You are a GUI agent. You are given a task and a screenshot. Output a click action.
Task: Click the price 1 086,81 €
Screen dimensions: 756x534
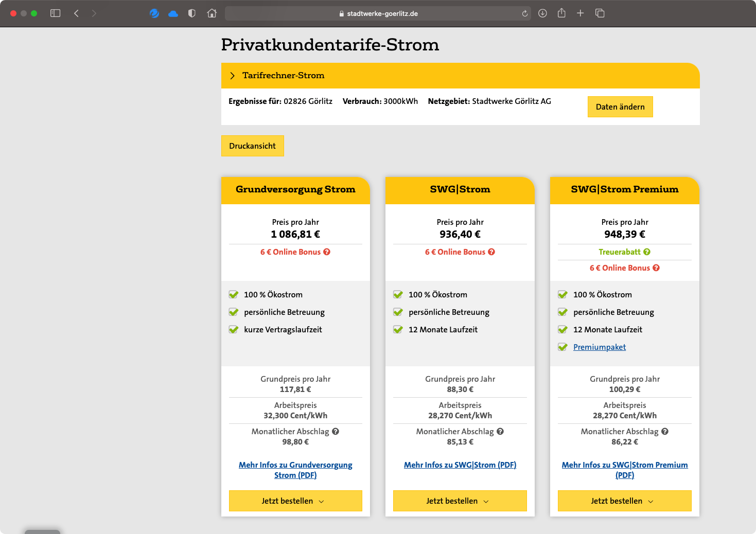[295, 235]
